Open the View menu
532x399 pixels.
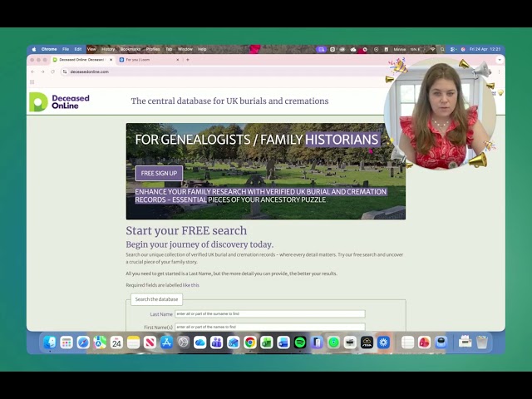pyautogui.click(x=91, y=49)
